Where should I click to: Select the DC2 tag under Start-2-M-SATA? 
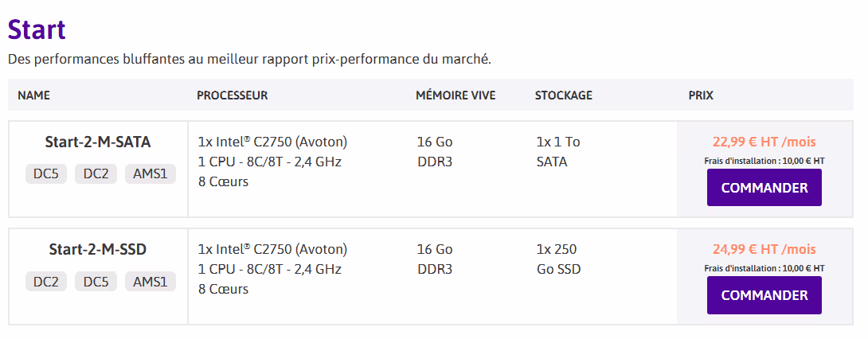95,173
